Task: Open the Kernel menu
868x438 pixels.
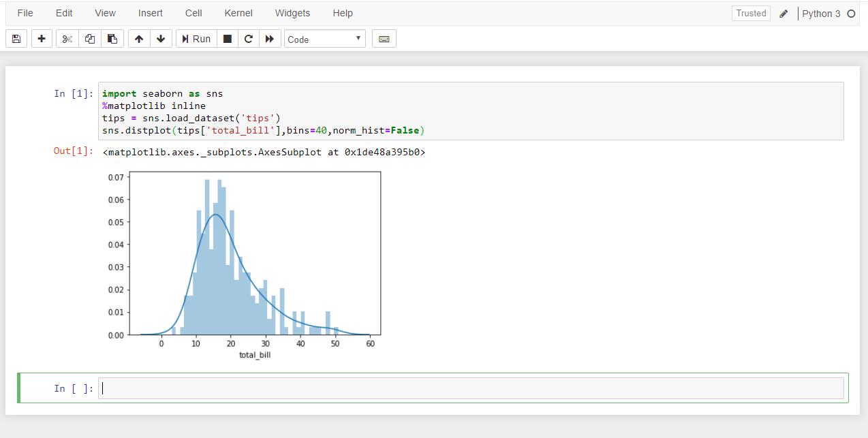Action: pyautogui.click(x=238, y=13)
